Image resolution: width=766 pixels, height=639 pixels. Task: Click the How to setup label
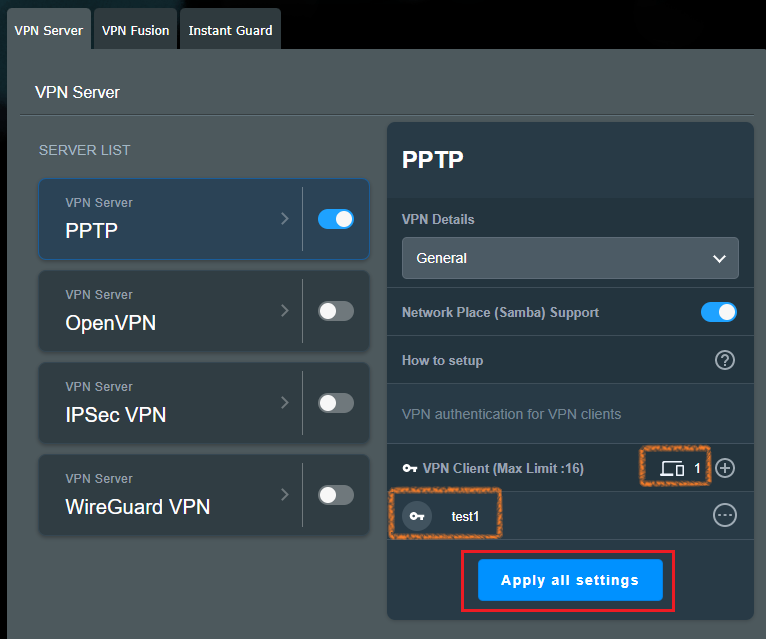tap(443, 361)
